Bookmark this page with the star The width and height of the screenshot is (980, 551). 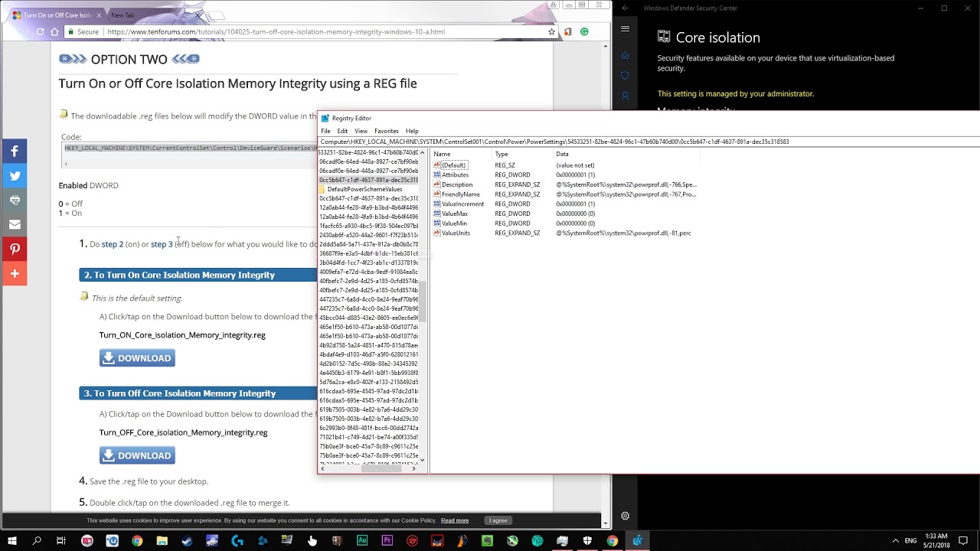[x=551, y=32]
